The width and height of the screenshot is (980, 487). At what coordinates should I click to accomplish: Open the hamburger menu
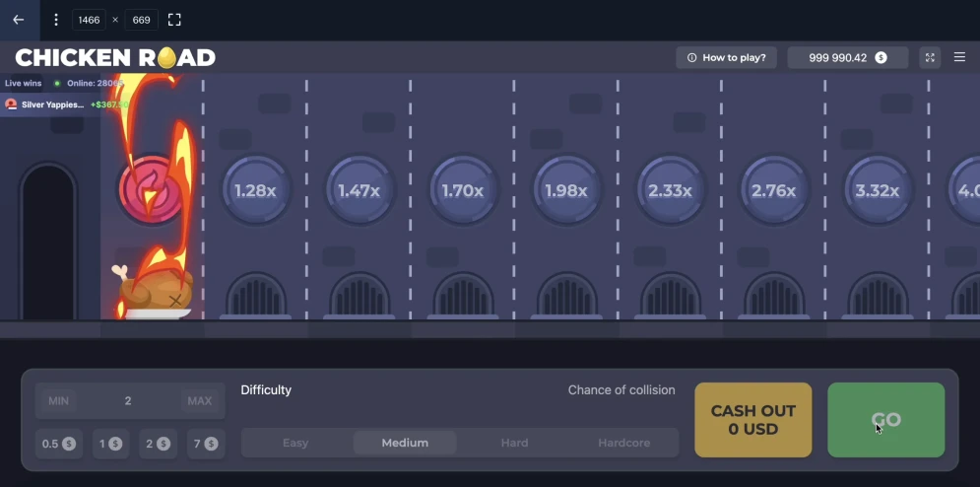point(959,57)
